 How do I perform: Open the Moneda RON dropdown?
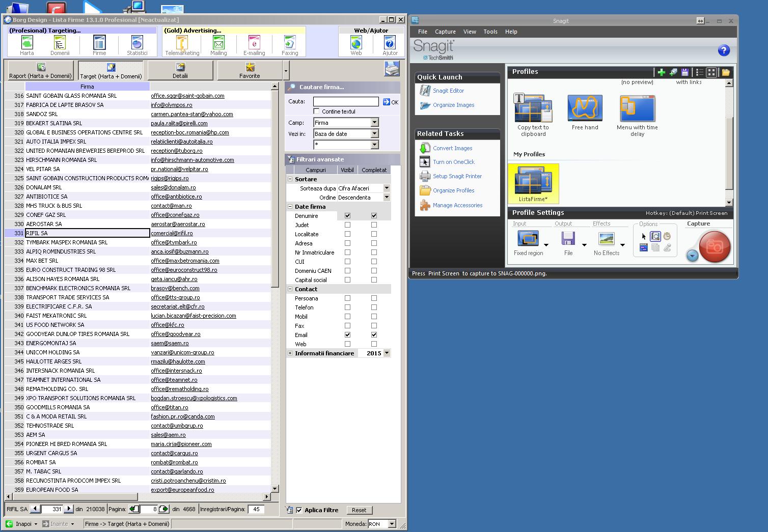(392, 523)
